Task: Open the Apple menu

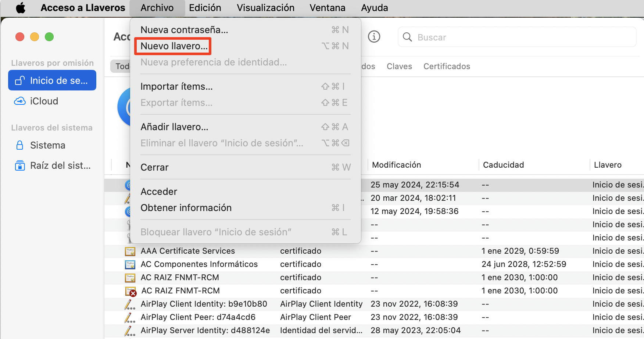Action: (x=21, y=7)
